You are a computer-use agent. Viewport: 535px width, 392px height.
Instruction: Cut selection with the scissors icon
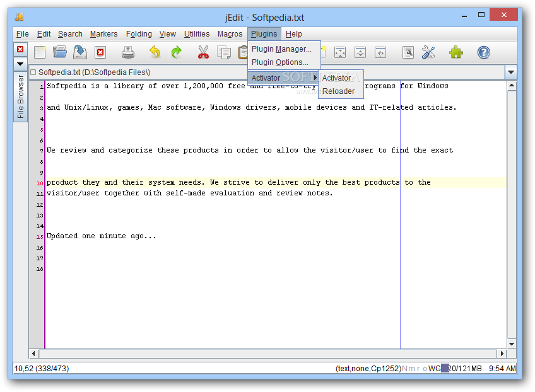pyautogui.click(x=203, y=52)
